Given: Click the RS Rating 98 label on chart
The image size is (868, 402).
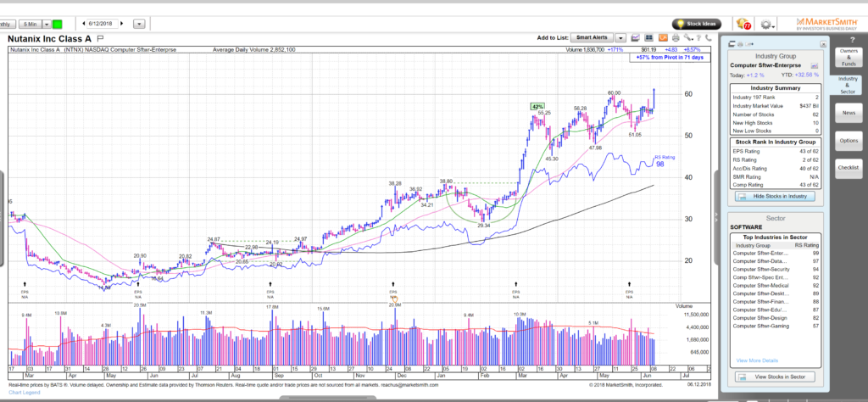Looking at the screenshot, I should click(663, 161).
